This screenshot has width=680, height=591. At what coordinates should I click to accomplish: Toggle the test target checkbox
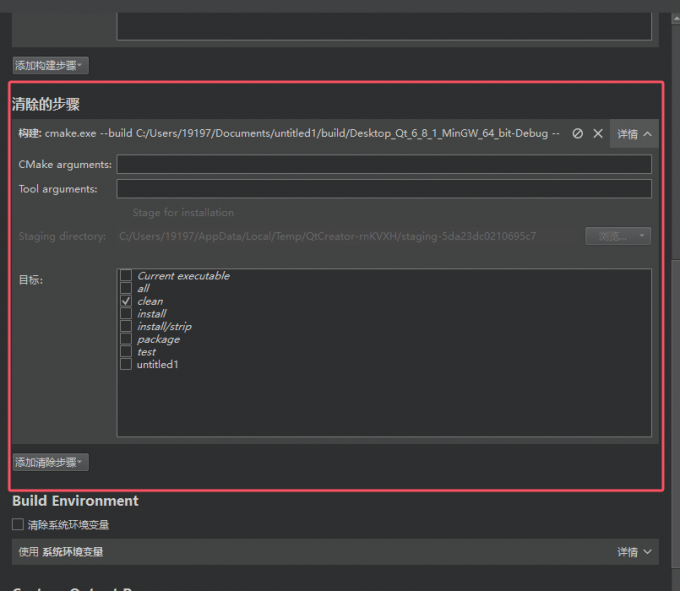(126, 352)
